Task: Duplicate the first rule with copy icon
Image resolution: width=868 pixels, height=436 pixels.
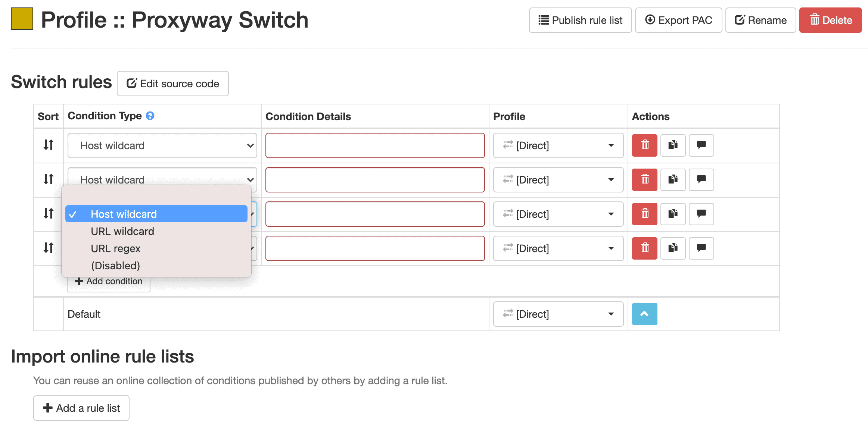Action: pos(673,145)
